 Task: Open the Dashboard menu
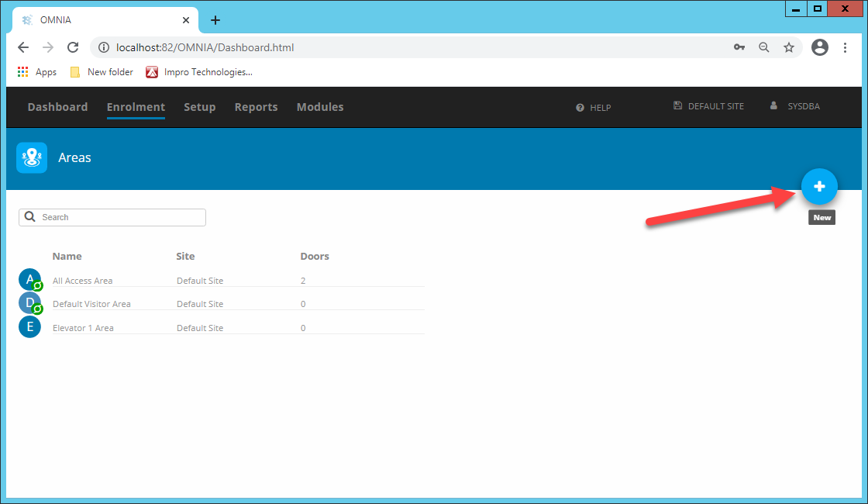(x=57, y=107)
